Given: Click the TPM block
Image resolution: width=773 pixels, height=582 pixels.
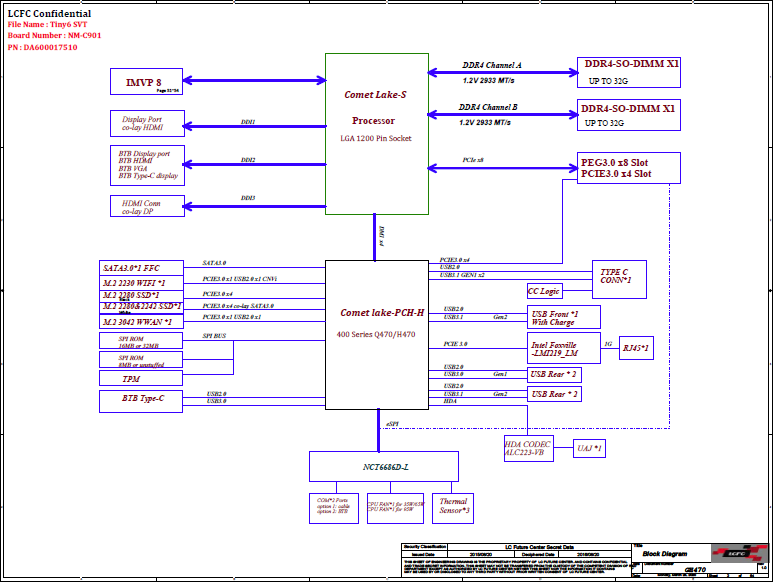Looking at the screenshot, I should coord(141,378).
